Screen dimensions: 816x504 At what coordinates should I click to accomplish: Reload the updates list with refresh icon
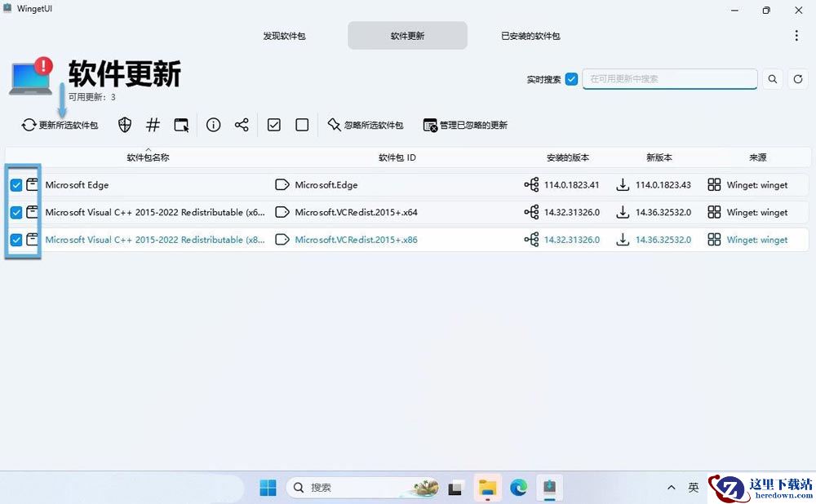(798, 79)
